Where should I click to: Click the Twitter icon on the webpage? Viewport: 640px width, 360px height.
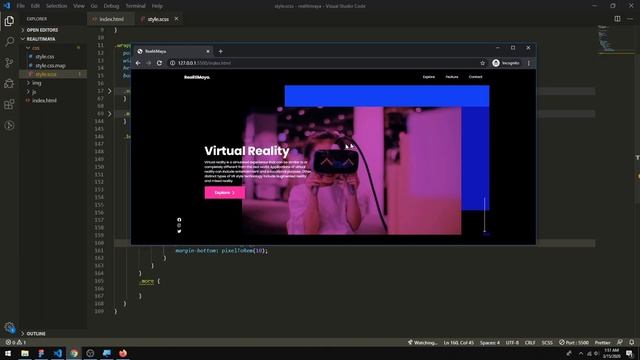tap(179, 231)
